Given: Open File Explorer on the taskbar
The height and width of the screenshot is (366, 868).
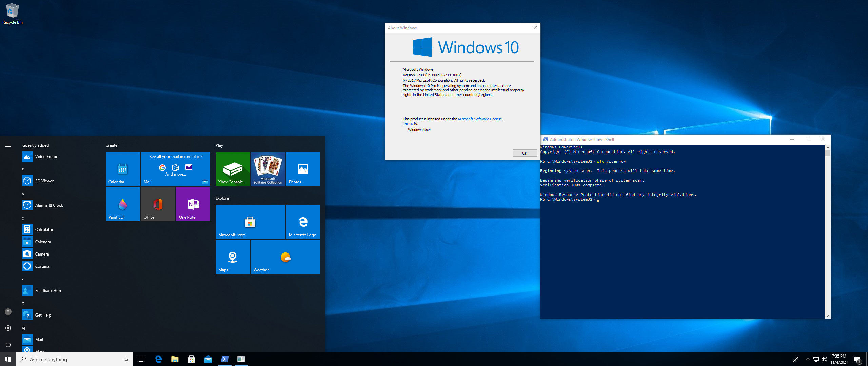Looking at the screenshot, I should (x=175, y=359).
